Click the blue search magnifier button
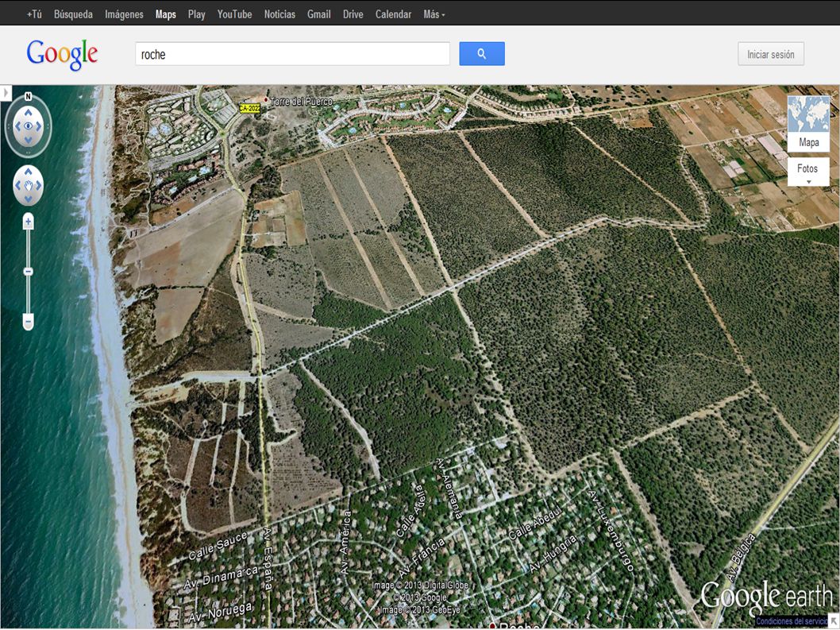This screenshot has width=840, height=630. (482, 53)
